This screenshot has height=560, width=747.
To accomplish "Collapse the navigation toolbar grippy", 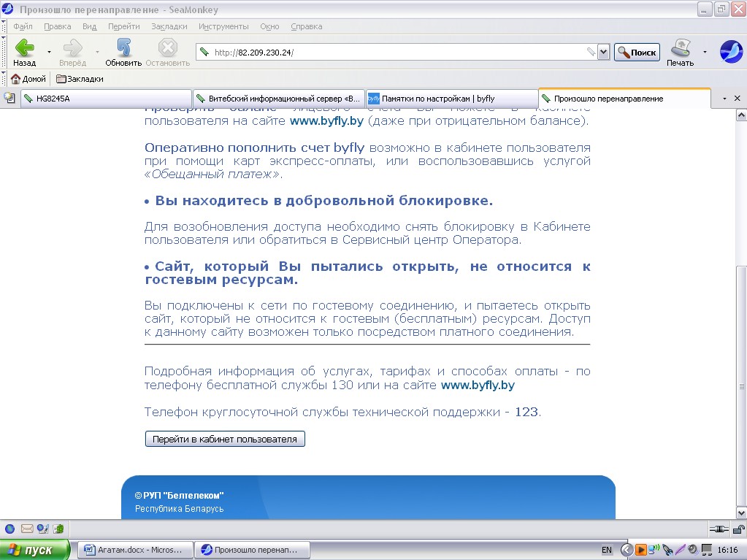I will pos(4,52).
